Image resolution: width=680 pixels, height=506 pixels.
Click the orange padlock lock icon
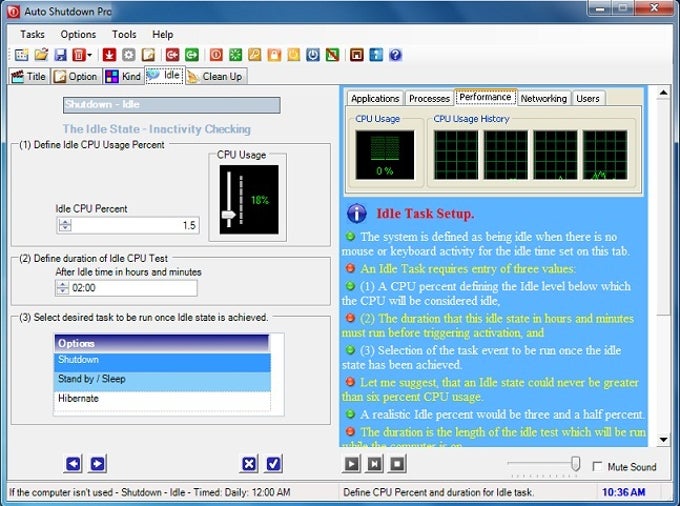point(274,55)
